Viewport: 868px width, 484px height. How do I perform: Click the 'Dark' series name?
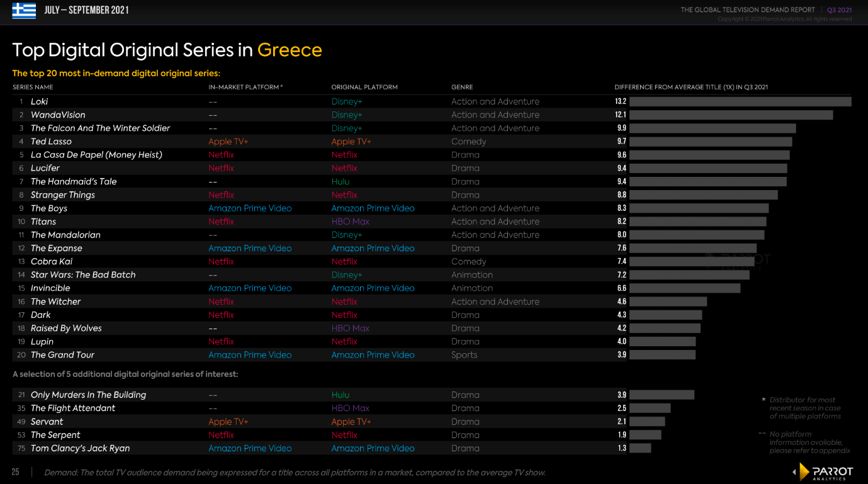click(41, 315)
